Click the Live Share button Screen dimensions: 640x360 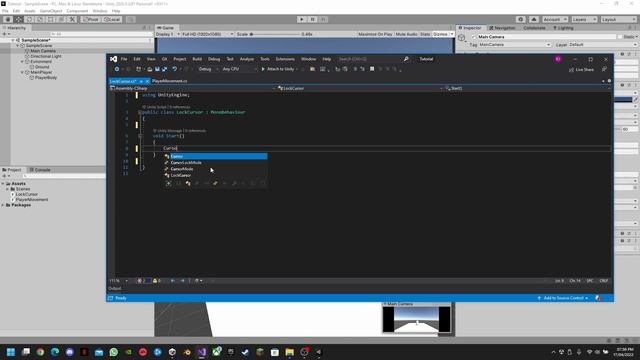pyautogui.click(x=581, y=70)
